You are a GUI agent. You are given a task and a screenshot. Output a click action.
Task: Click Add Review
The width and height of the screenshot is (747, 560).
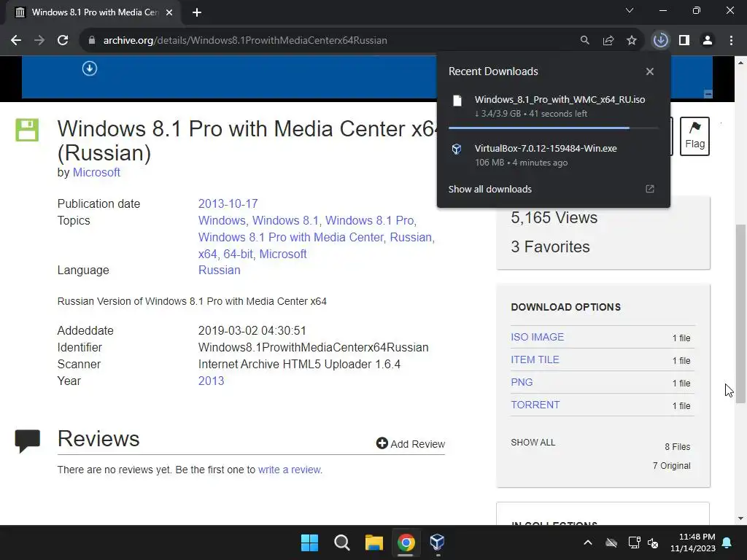click(x=411, y=444)
